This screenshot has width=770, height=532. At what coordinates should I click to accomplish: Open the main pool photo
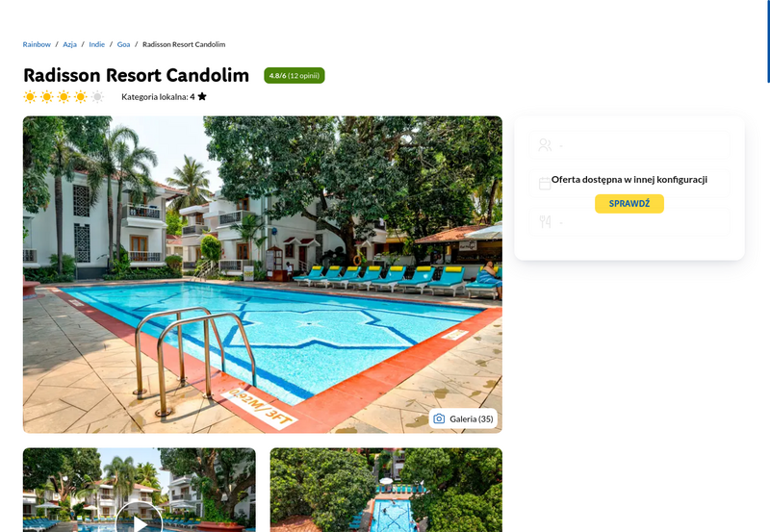coord(262,274)
